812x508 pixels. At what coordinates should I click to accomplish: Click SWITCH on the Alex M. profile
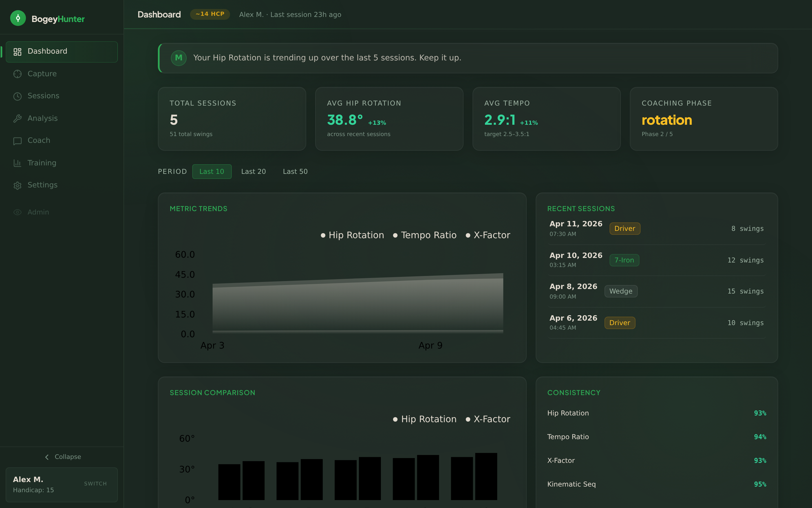95,483
